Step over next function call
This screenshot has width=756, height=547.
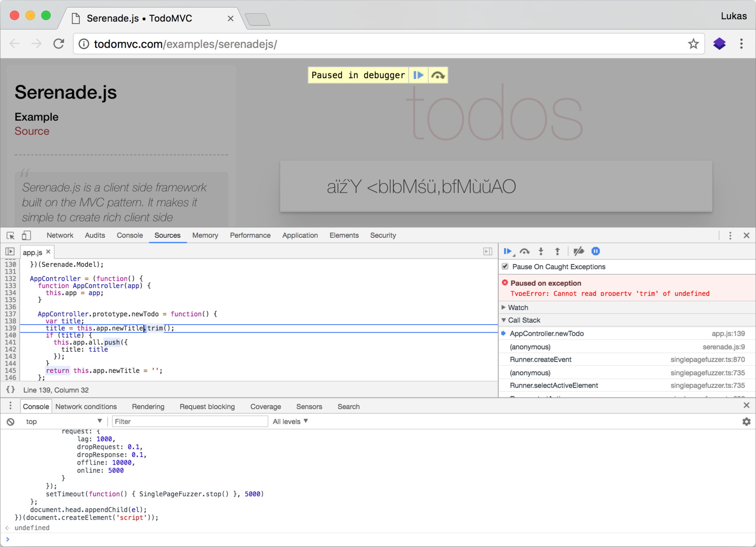click(x=525, y=251)
